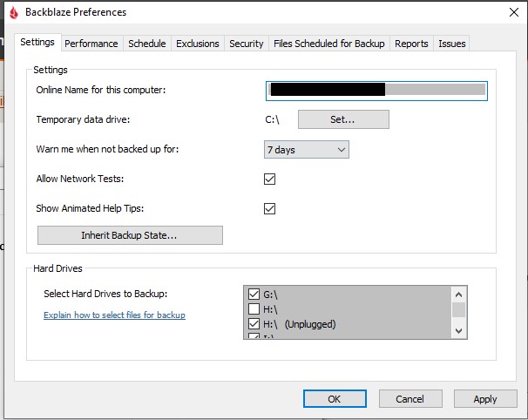This screenshot has width=528, height=420.
Task: Check the plugged-in H:\ drive checkbox
Action: click(x=254, y=308)
